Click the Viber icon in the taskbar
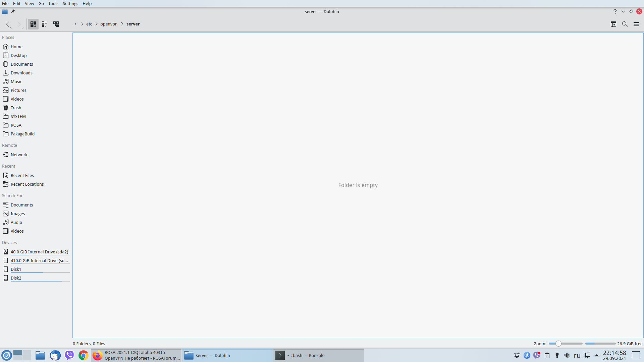Image resolution: width=644 pixels, height=362 pixels. 69,355
